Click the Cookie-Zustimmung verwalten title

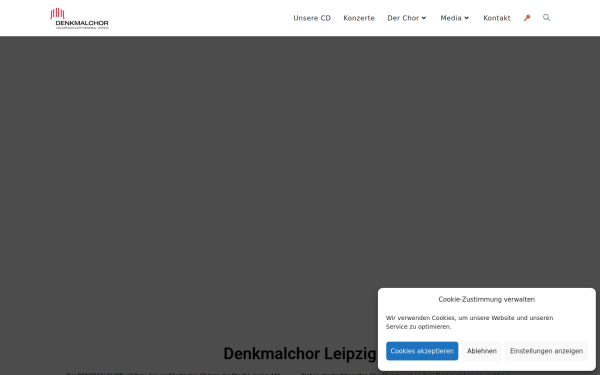[487, 299]
